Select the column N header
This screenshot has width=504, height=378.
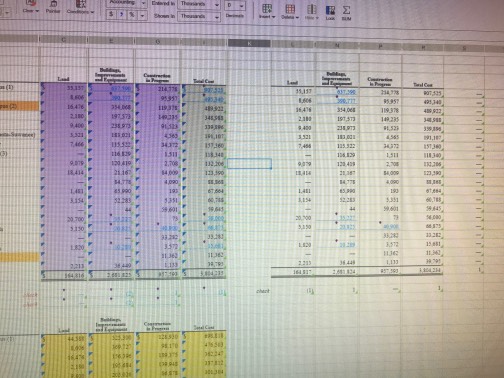337,45
